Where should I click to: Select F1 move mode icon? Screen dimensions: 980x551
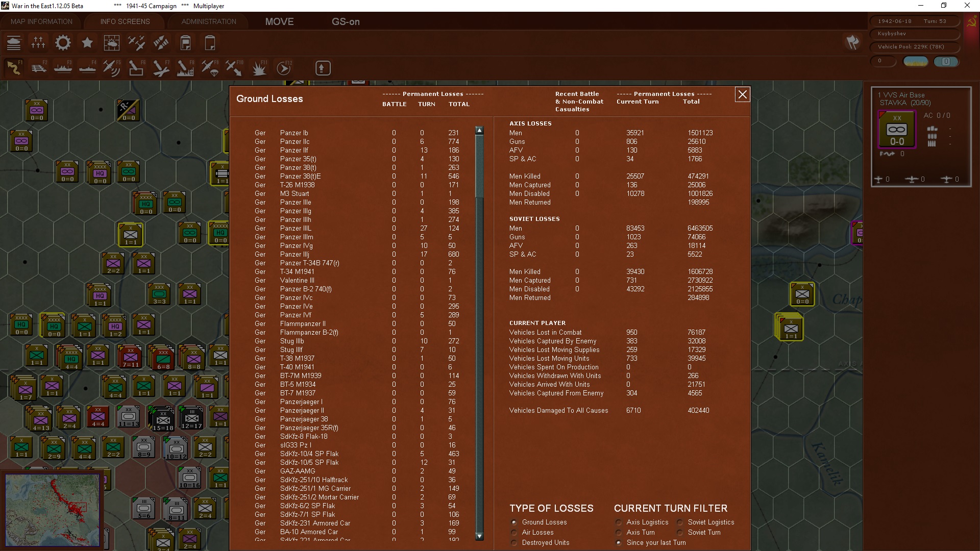click(x=14, y=68)
